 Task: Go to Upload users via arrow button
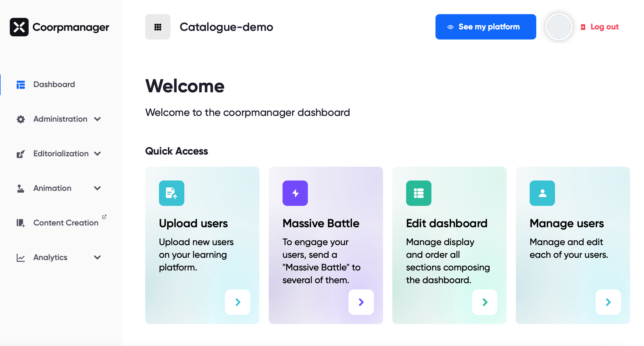[238, 302]
